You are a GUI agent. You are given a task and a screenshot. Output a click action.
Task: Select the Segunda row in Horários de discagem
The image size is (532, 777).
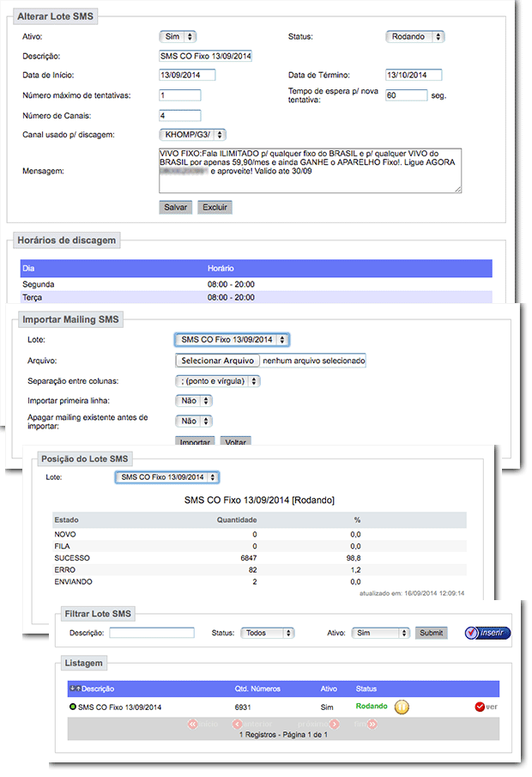[x=256, y=284]
